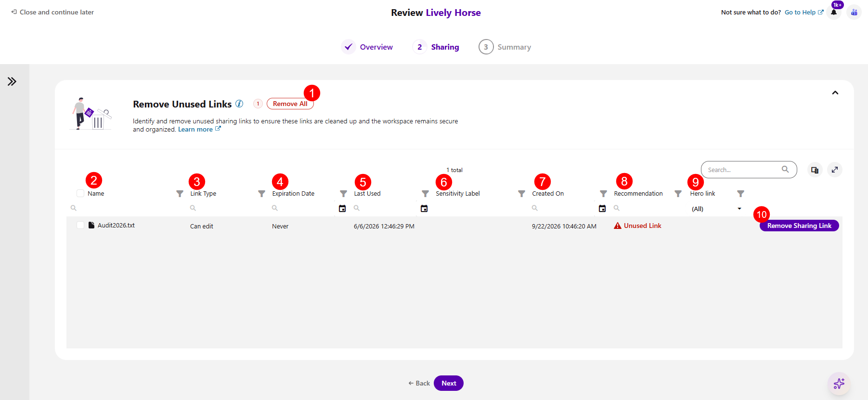Click Close and continue later
Image resolution: width=868 pixels, height=400 pixels.
coord(52,12)
